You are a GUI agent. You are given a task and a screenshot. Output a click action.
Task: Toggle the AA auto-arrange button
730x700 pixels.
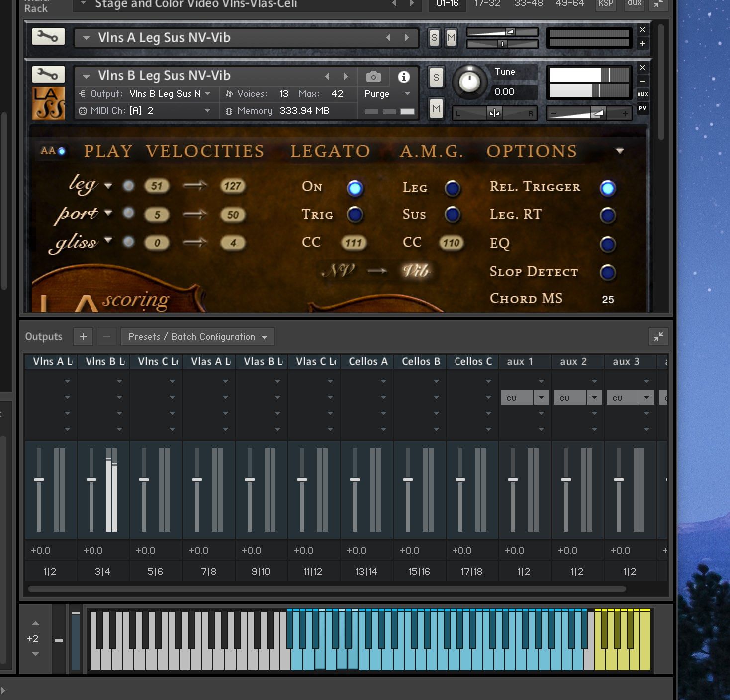pos(53,151)
